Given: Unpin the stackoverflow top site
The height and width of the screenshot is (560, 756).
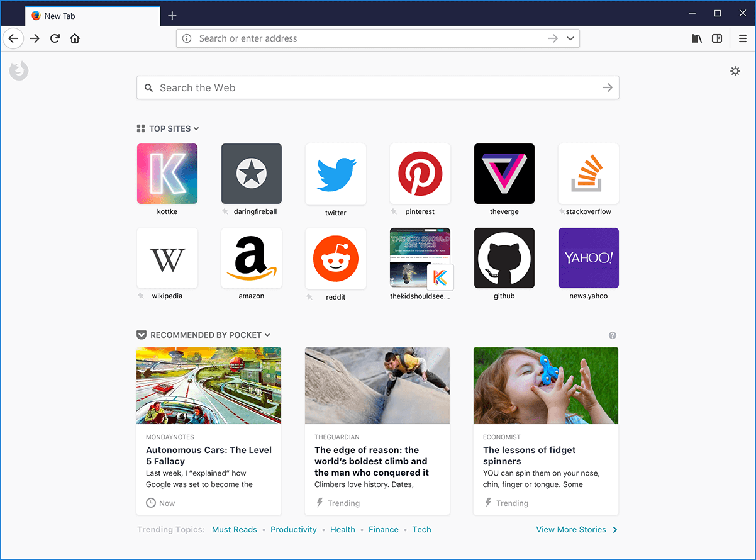Looking at the screenshot, I should tap(563, 213).
